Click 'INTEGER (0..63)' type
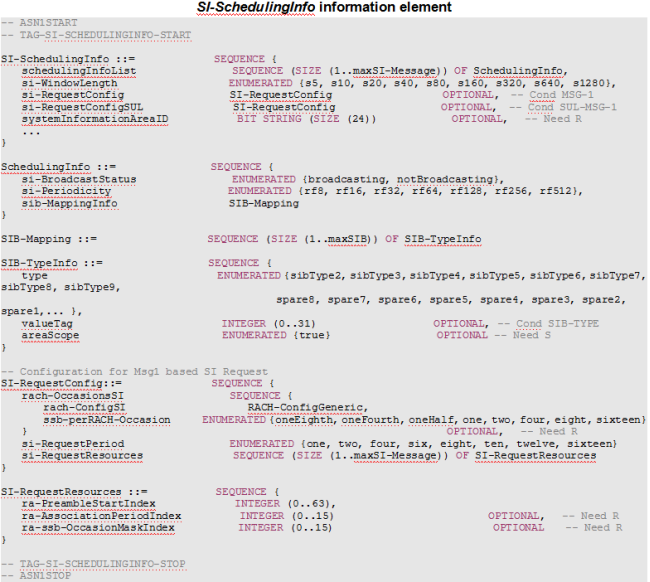 coord(282,504)
